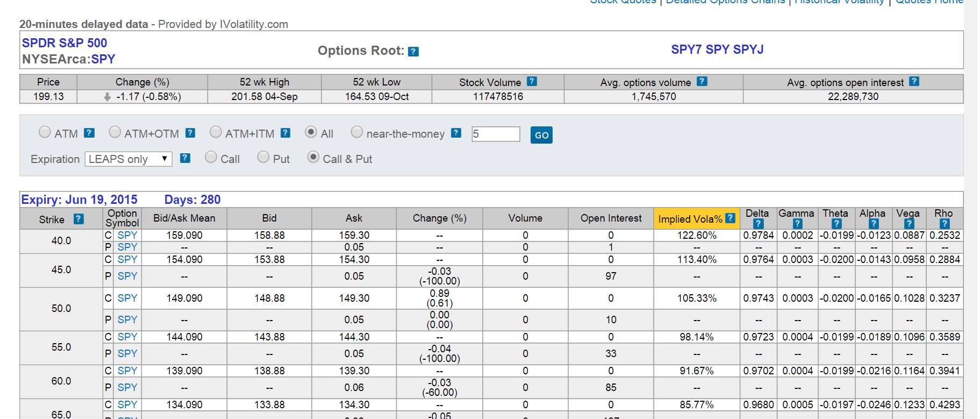Select the ATM radio button
This screenshot has width=980, height=419.
45,132
